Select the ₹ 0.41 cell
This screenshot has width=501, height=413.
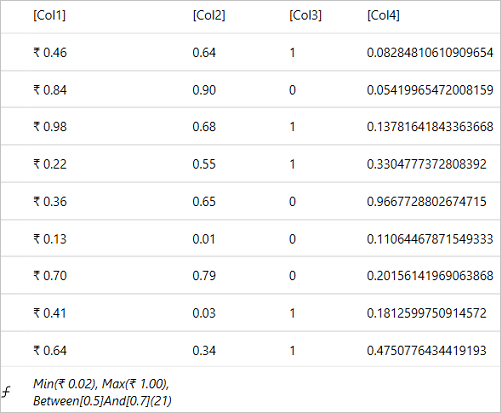50,313
